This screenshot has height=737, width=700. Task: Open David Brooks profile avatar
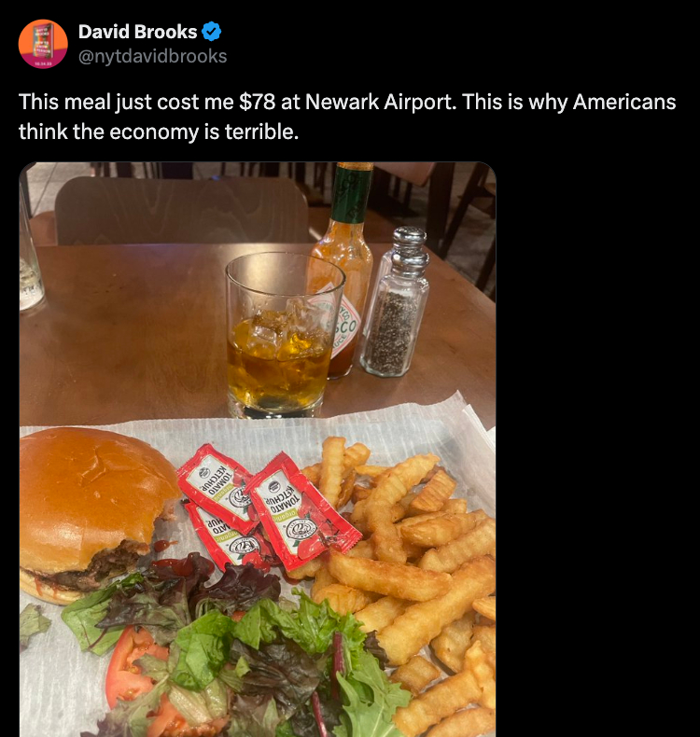click(43, 44)
